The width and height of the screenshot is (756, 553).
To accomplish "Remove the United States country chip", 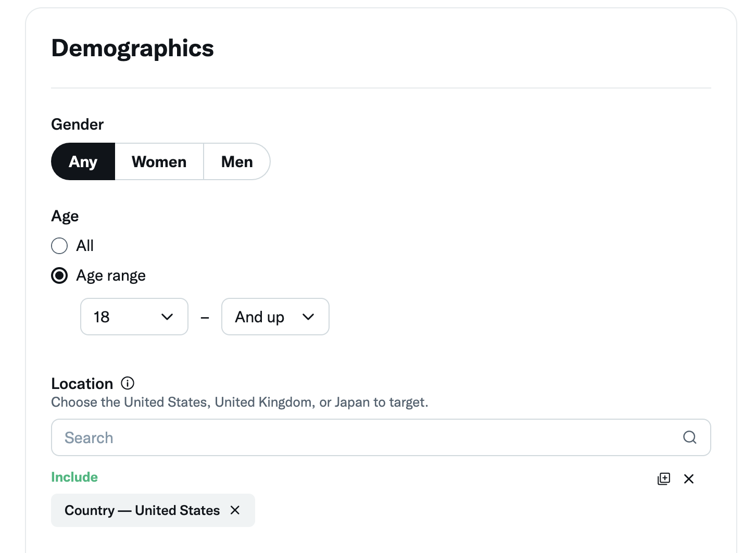I will pyautogui.click(x=235, y=510).
